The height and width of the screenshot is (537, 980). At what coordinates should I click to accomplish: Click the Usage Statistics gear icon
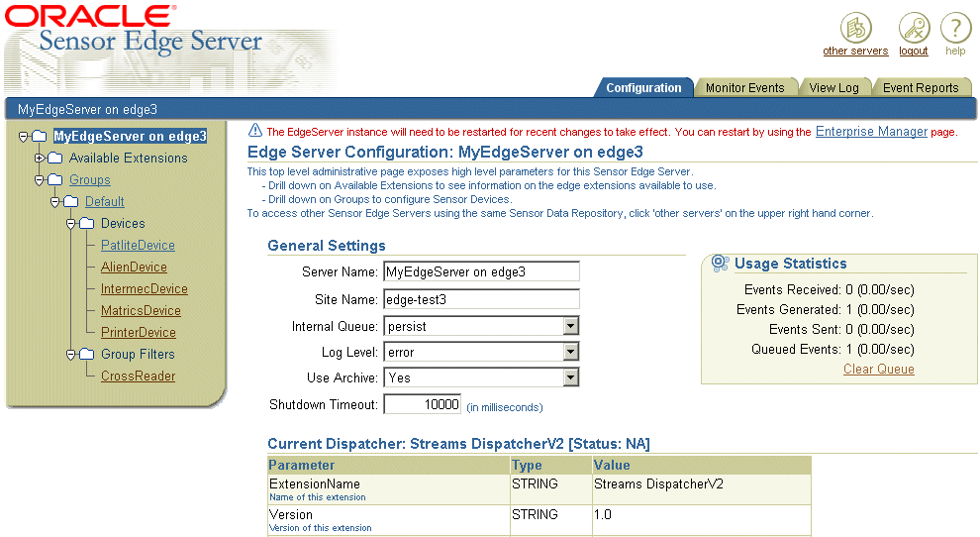[x=720, y=263]
